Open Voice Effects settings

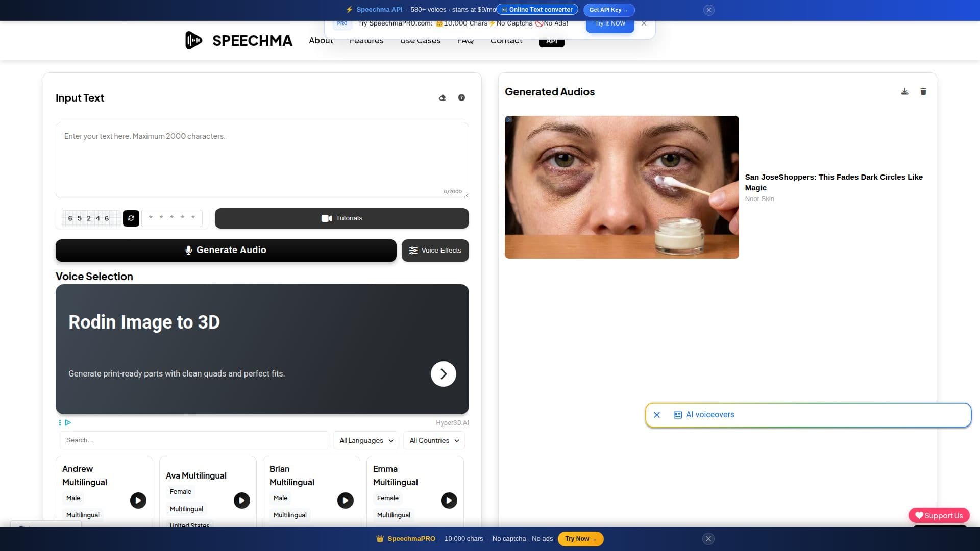coord(435,251)
